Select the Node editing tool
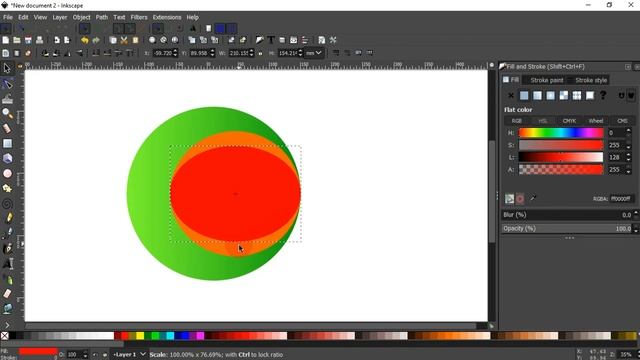 [7, 84]
